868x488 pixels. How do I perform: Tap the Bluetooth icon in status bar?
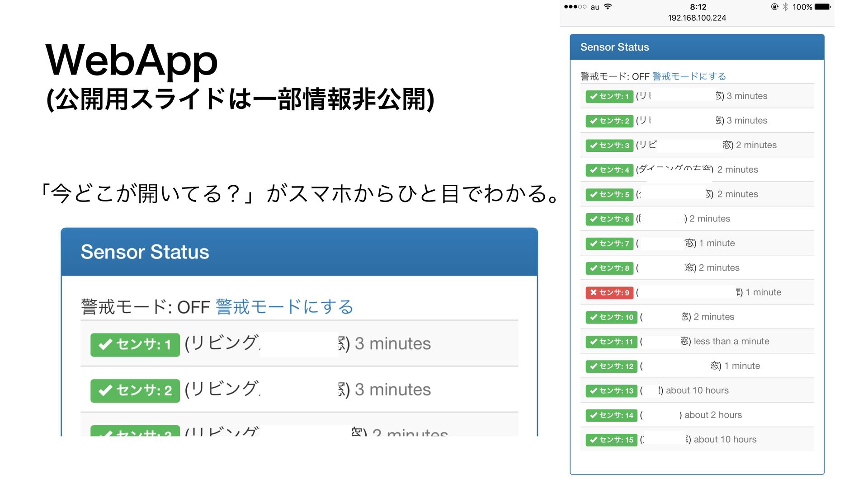pyautogui.click(x=785, y=7)
